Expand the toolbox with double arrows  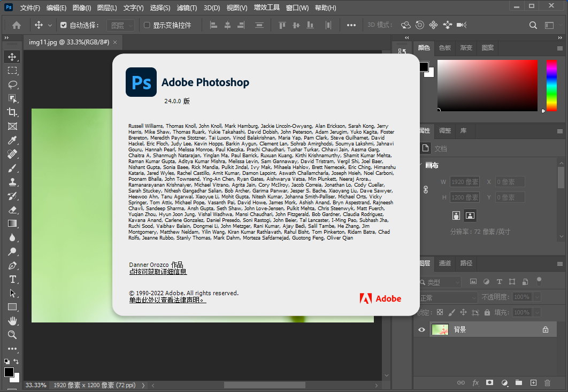6,37
